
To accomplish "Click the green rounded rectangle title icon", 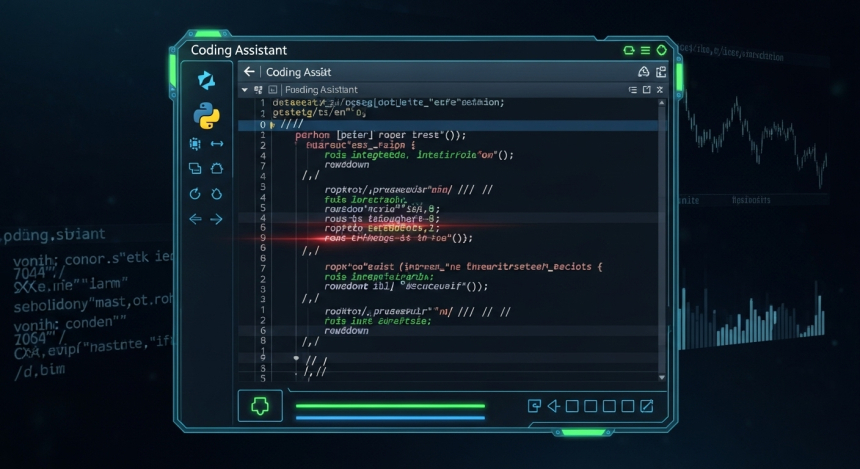I will pos(629,49).
